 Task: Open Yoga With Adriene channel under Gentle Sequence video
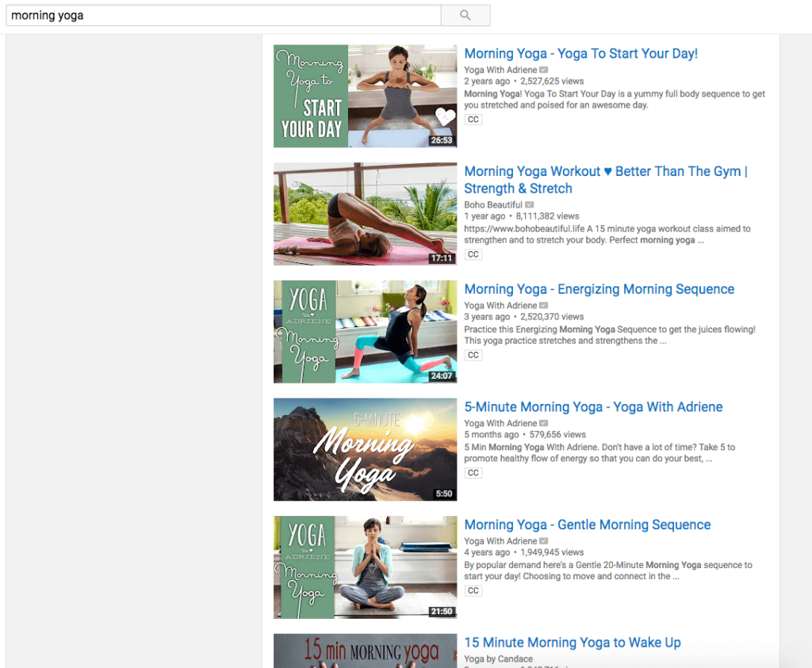(500, 541)
